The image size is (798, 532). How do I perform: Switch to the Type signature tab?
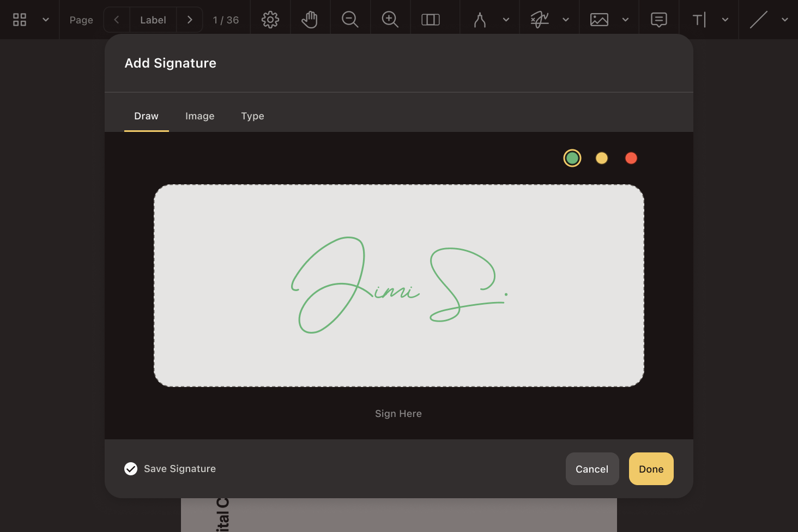tap(252, 116)
